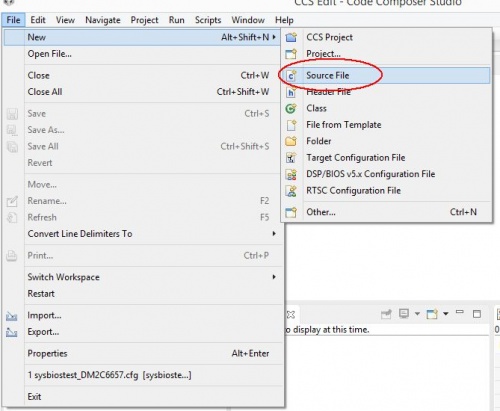Screen dimensions: 500x411
Task: Click Close All menu entry
Action: point(142,92)
